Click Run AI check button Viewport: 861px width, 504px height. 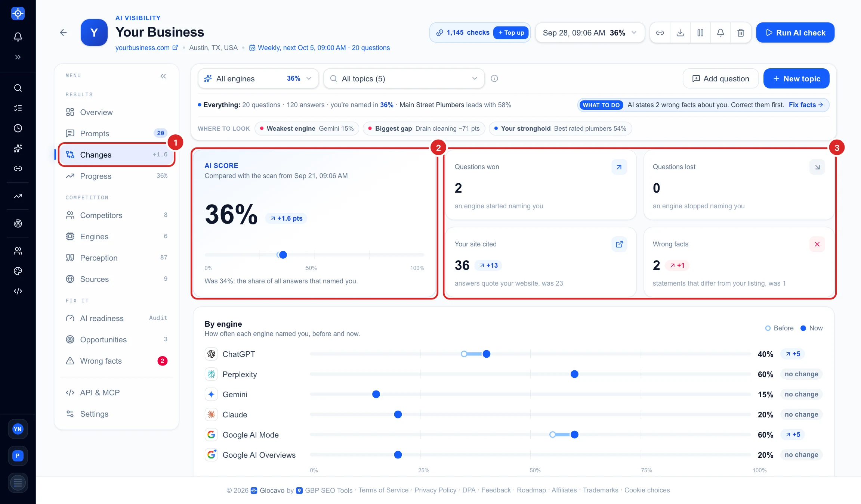795,32
